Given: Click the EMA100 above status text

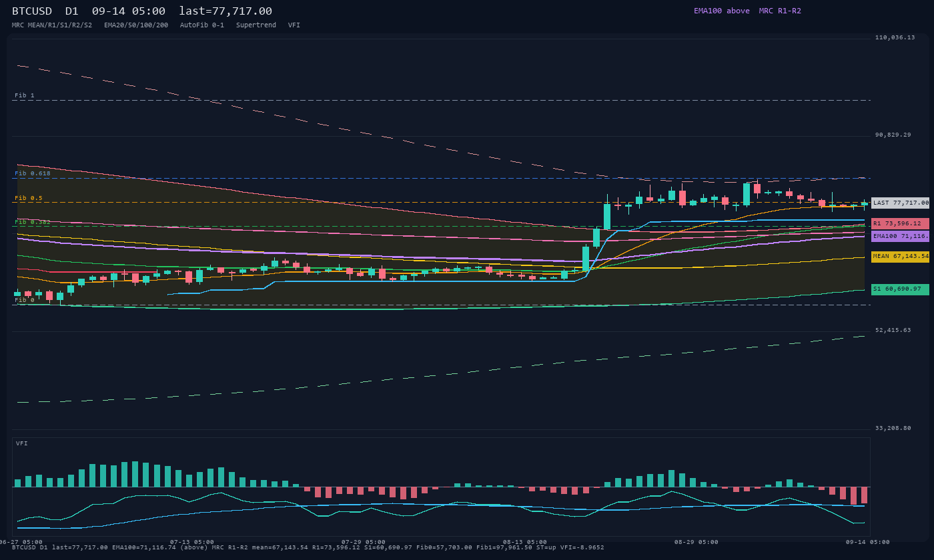Looking at the screenshot, I should [722, 11].
